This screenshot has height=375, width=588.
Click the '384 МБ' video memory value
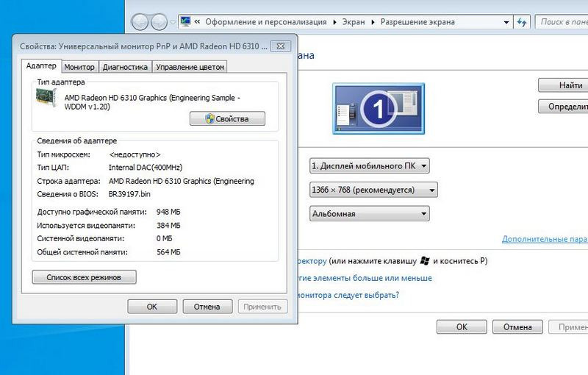(168, 226)
